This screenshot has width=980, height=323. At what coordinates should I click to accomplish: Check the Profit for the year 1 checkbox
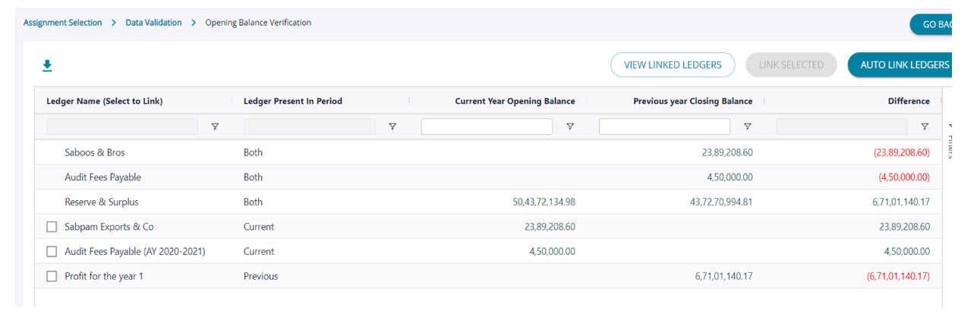coord(52,277)
